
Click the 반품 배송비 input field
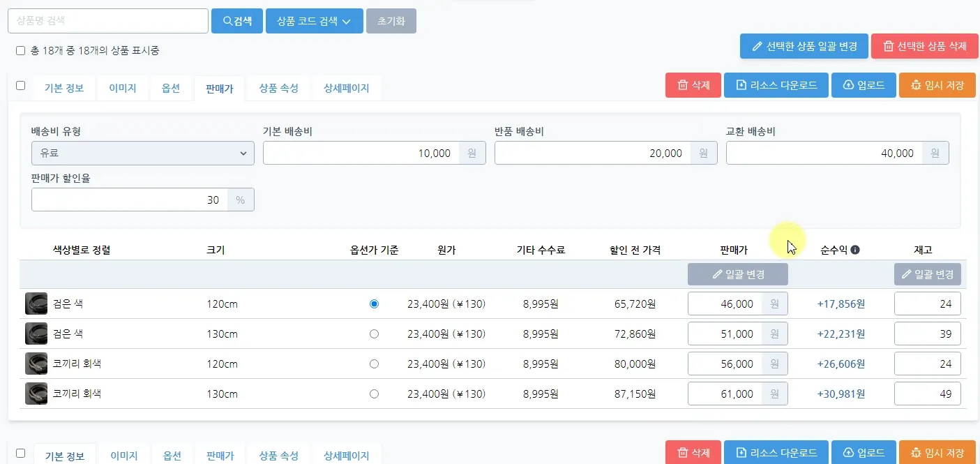click(x=593, y=154)
